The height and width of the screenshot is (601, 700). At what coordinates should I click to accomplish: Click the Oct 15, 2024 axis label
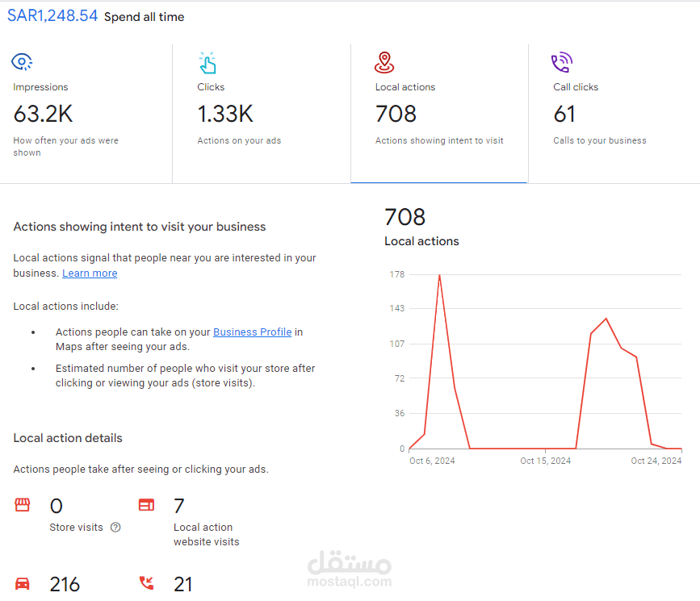click(x=546, y=461)
